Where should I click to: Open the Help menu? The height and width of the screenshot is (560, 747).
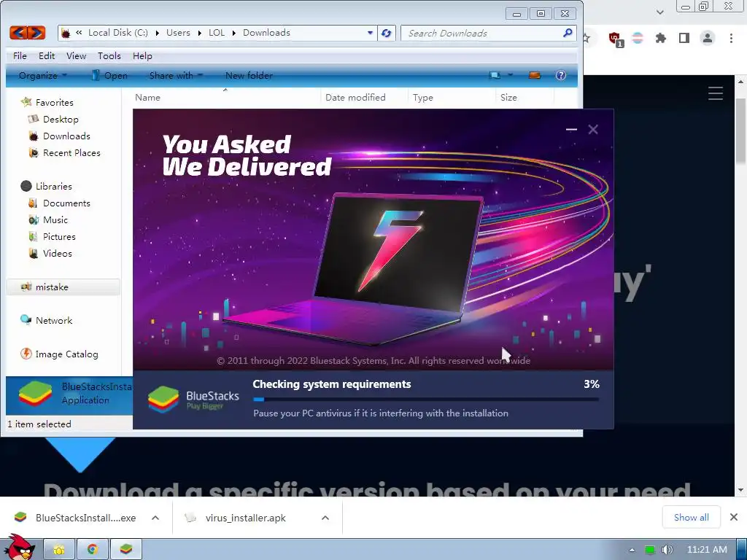tap(142, 55)
